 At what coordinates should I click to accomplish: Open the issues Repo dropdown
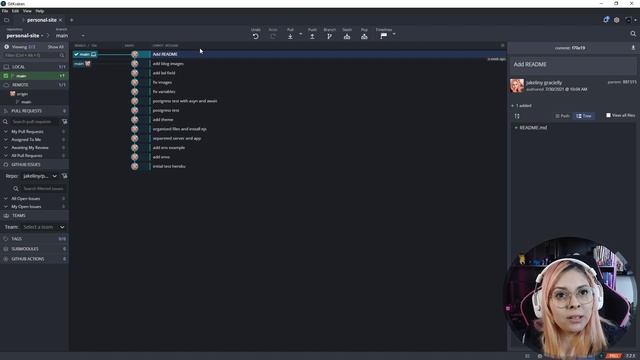[40, 176]
